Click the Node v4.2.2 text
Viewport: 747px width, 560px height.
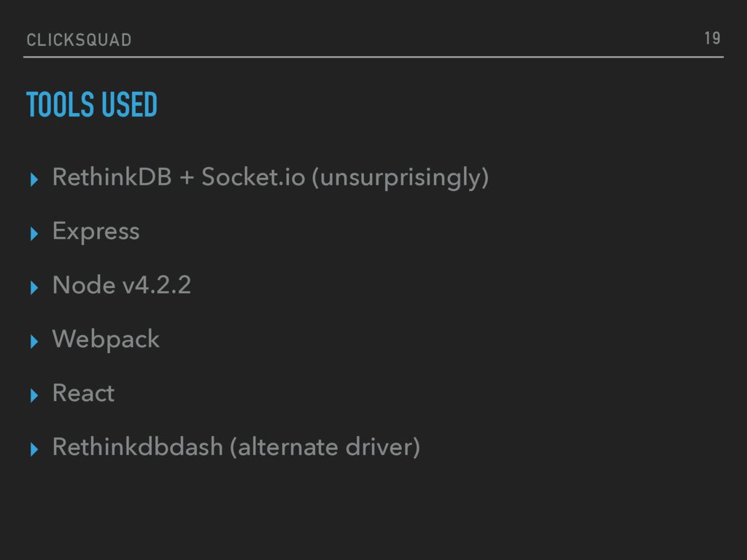tap(122, 285)
